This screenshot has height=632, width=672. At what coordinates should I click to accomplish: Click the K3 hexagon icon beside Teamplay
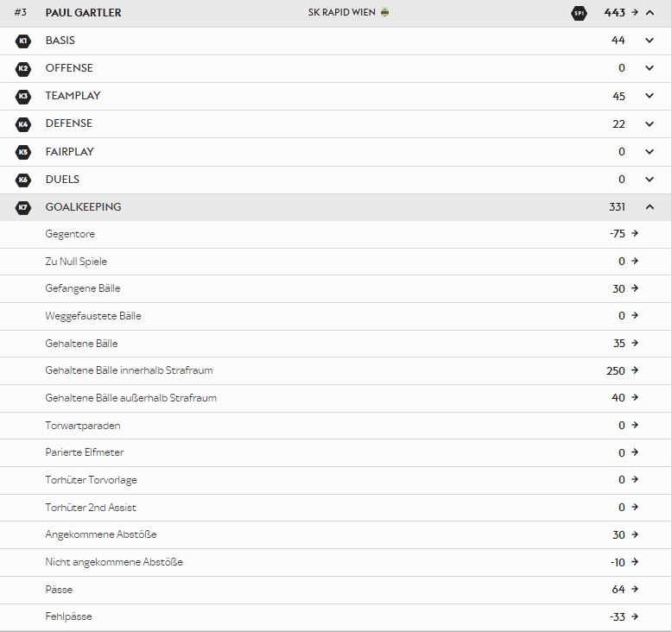click(x=23, y=96)
